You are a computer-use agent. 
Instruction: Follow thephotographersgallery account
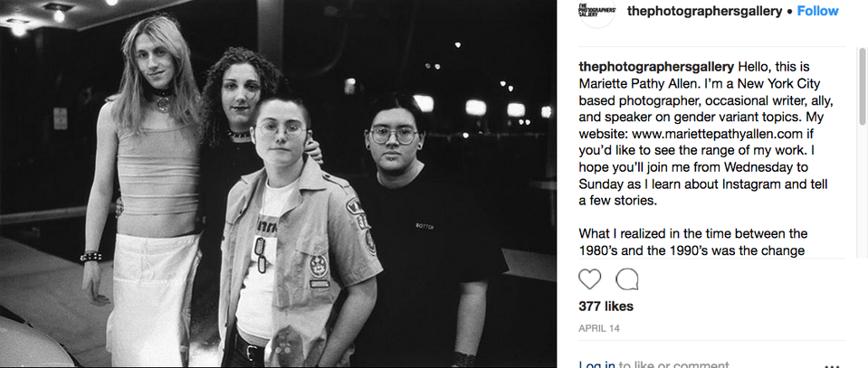[x=817, y=11]
